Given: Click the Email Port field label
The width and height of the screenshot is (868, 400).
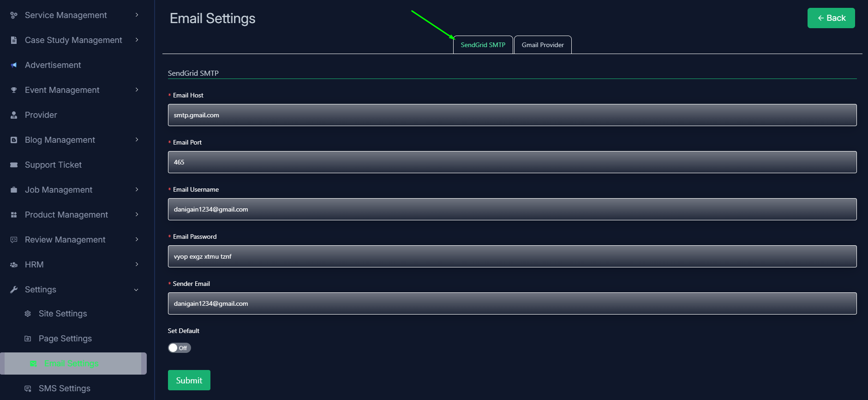Looking at the screenshot, I should pyautogui.click(x=187, y=142).
